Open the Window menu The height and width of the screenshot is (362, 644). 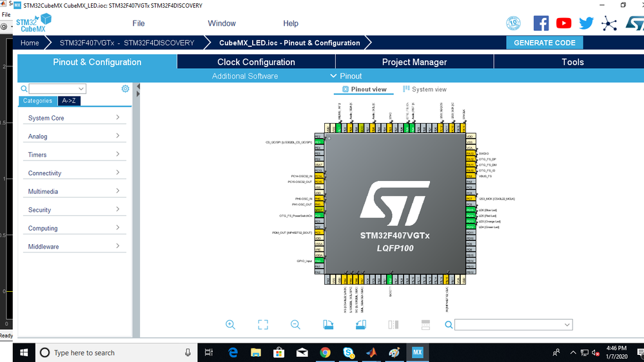click(x=222, y=23)
